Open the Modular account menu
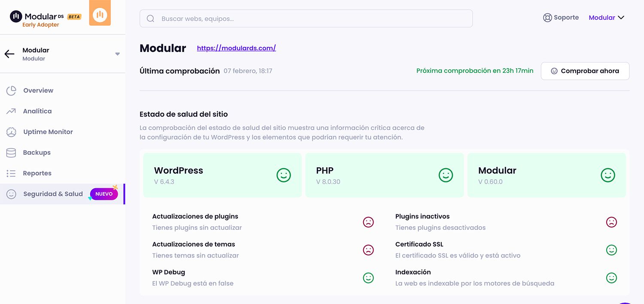The image size is (644, 304). pos(606,18)
